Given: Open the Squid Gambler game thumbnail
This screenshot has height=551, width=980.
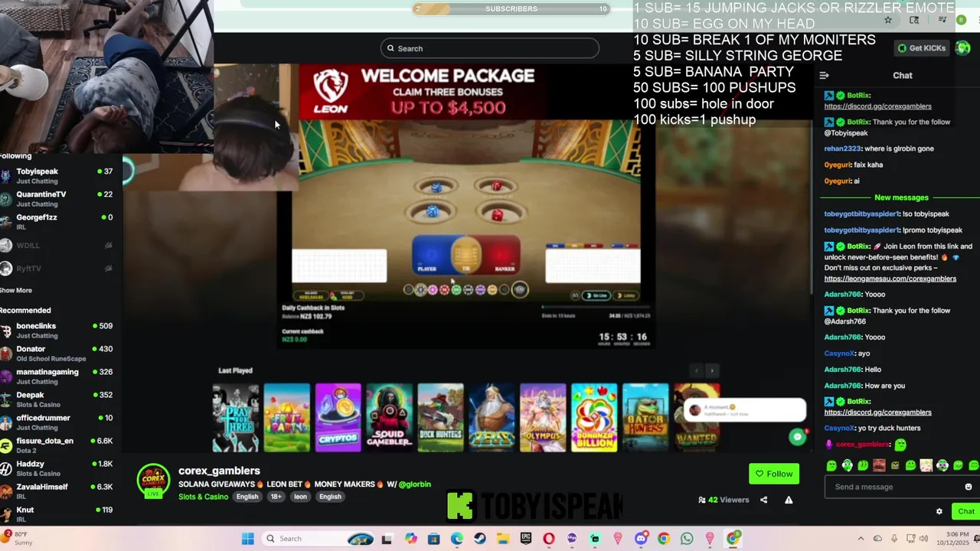Looking at the screenshot, I should (x=389, y=418).
